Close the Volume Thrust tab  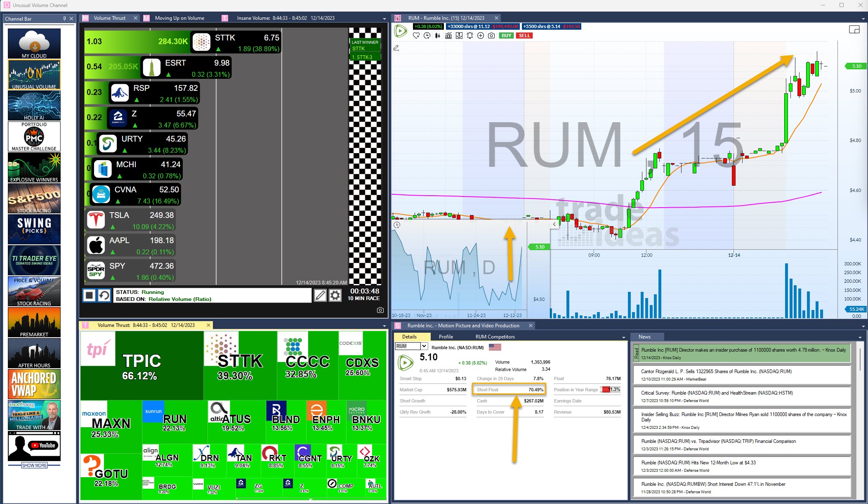click(x=135, y=18)
